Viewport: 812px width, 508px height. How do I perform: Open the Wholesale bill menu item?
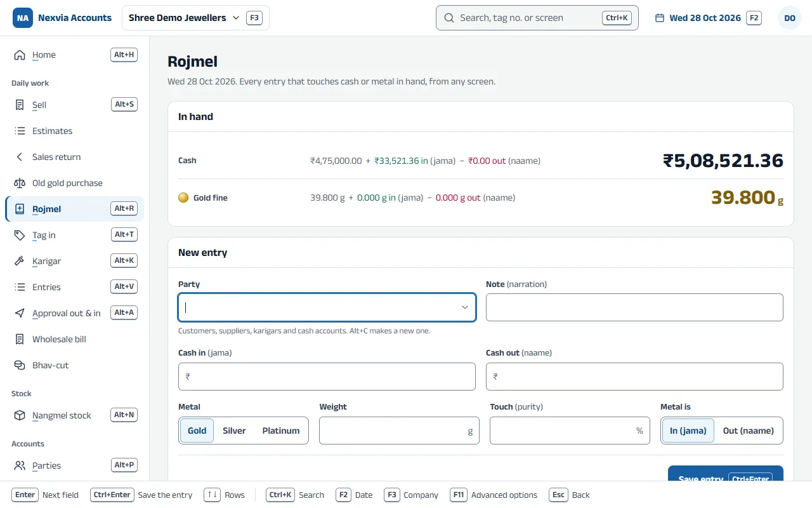(75, 339)
